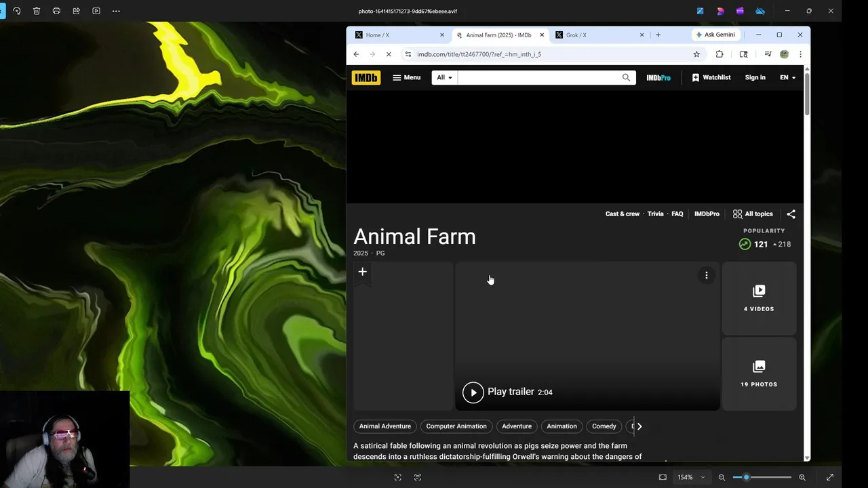The height and width of the screenshot is (488, 868).
Task: Click Sign in on IMDb
Action: [x=755, y=77]
